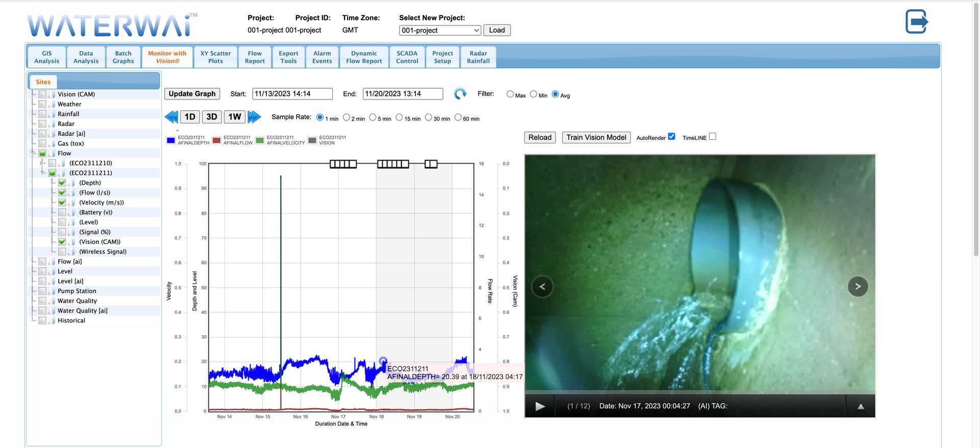Click the logout icon at top right

pyautogui.click(x=917, y=21)
